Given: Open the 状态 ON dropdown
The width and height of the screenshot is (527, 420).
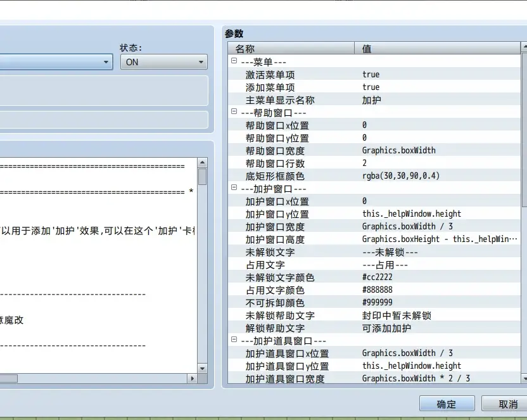Looking at the screenshot, I should [163, 62].
